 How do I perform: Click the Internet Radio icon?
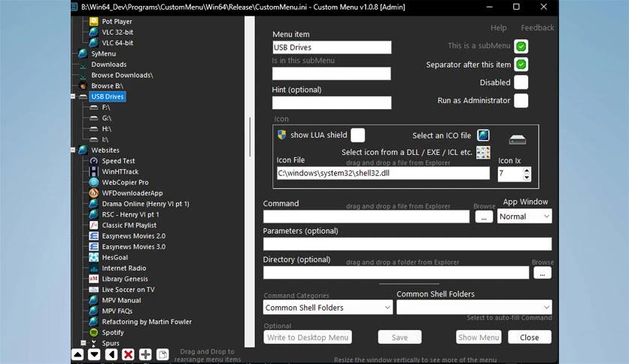coord(93,268)
